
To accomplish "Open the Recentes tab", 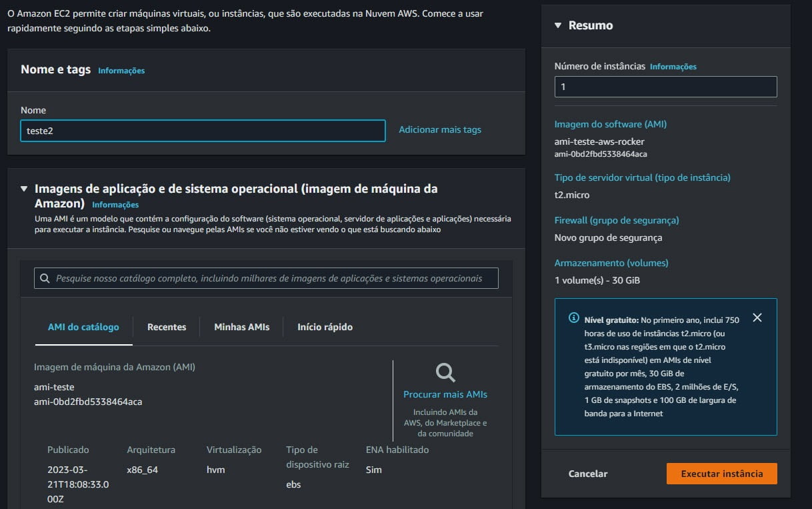I will coord(167,327).
